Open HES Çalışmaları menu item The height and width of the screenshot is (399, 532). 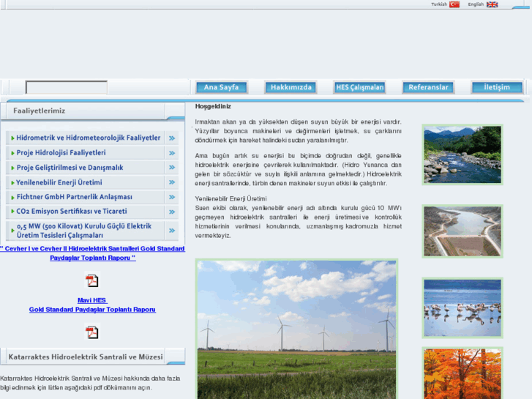[359, 87]
